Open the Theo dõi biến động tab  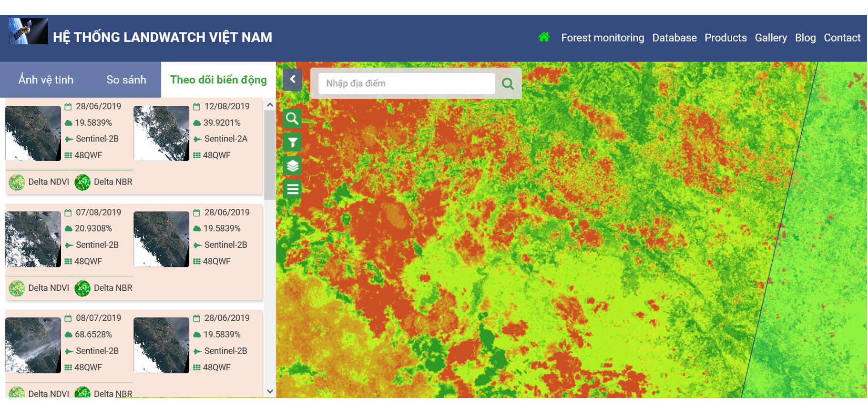(x=218, y=80)
